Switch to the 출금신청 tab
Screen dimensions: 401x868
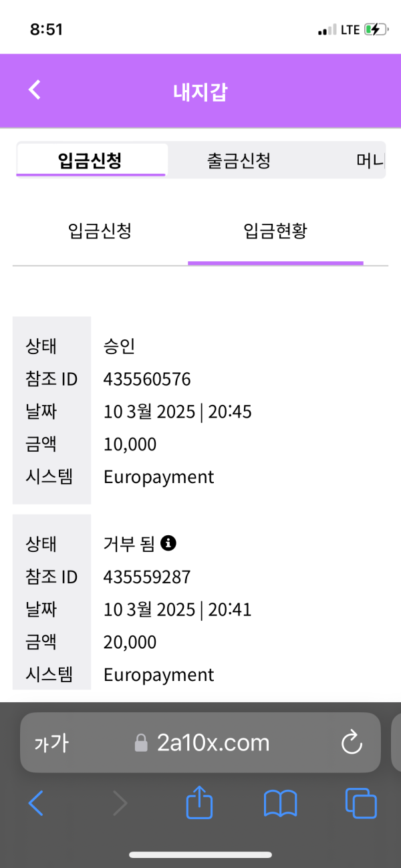coord(239,160)
